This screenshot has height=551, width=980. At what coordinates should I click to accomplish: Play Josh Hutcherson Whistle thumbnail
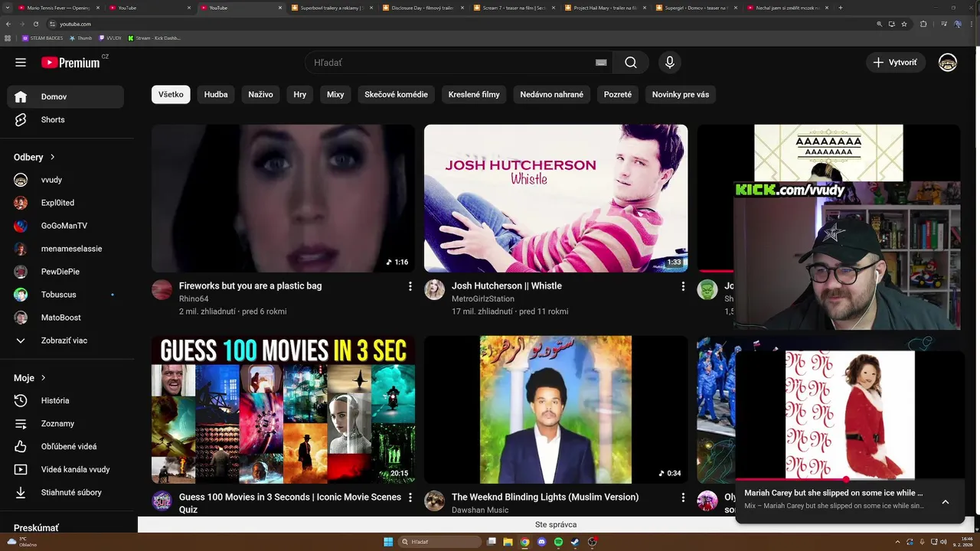click(x=556, y=198)
